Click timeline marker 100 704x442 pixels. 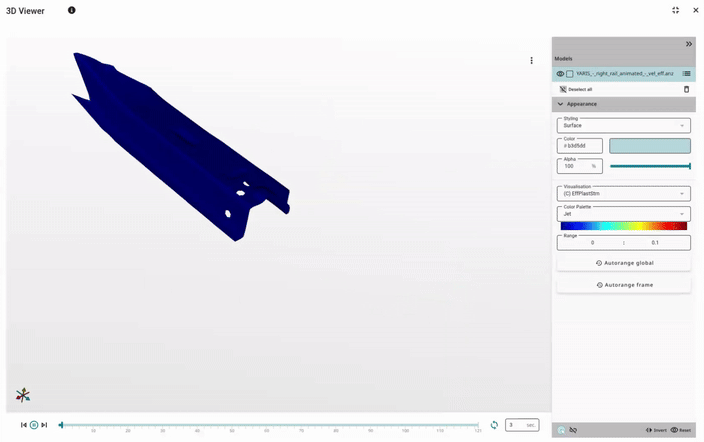point(405,430)
